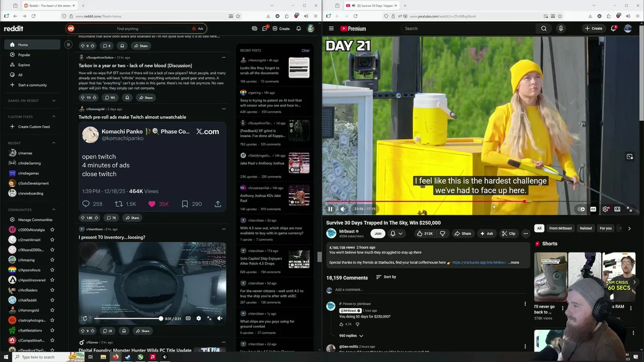Favorite r/battlestations with star
Image resolution: width=644 pixels, height=362 pixels.
pyautogui.click(x=52, y=330)
